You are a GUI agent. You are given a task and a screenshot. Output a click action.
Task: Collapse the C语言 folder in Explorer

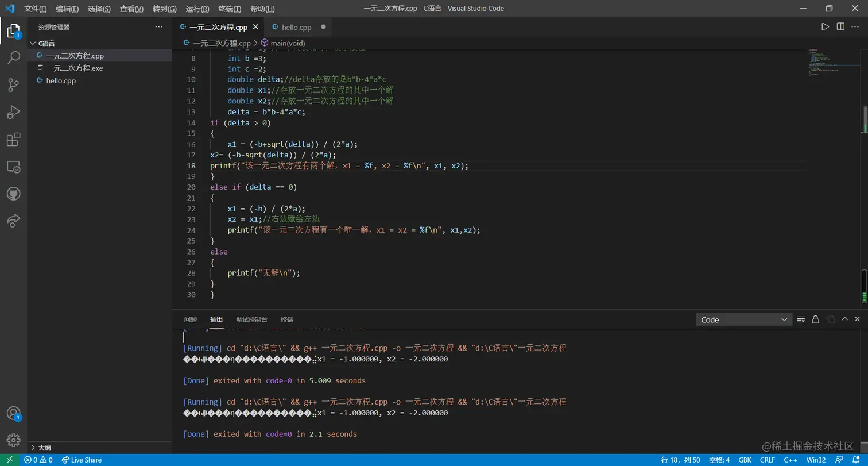click(99, 43)
